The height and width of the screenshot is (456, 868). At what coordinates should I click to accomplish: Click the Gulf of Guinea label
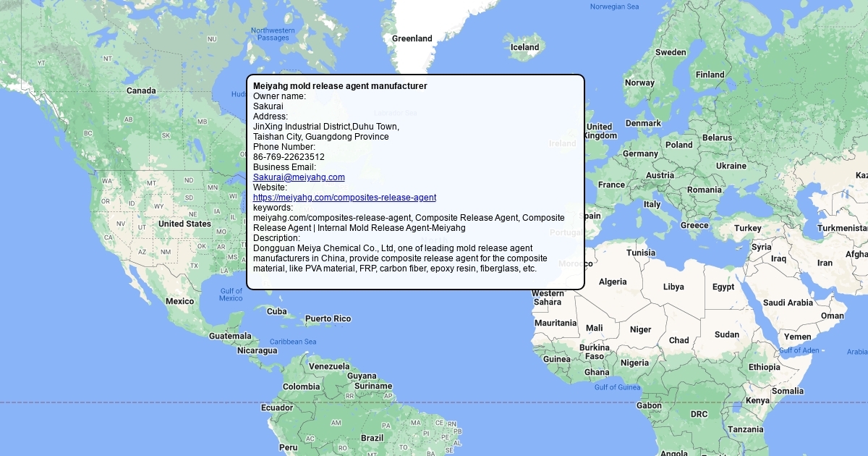618,387
